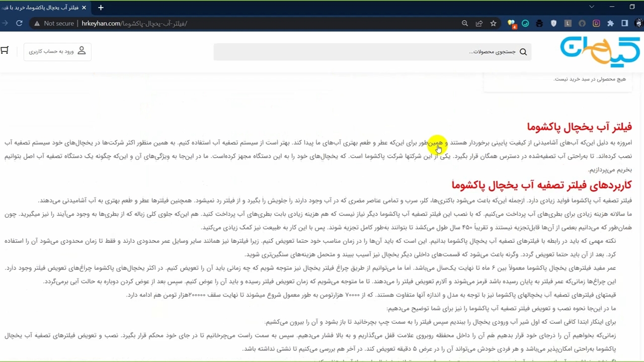
Task: Open the Extensions puzzle piece menu
Action: pyautogui.click(x=610, y=23)
